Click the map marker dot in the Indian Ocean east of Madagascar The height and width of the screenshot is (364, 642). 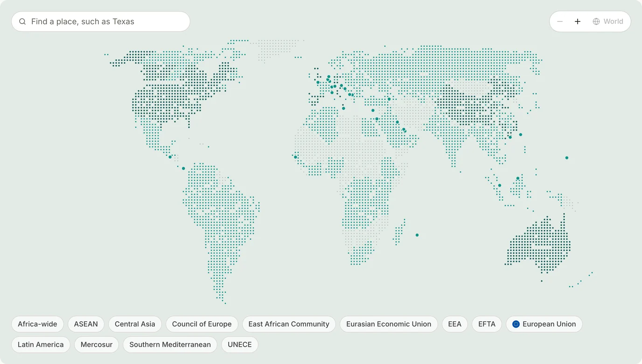coord(417,235)
